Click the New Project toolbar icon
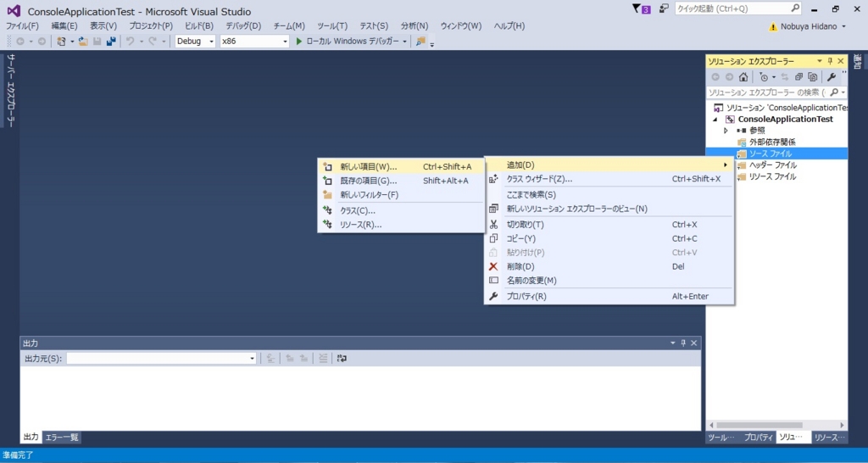Viewport: 868px width, 463px height. 61,42
